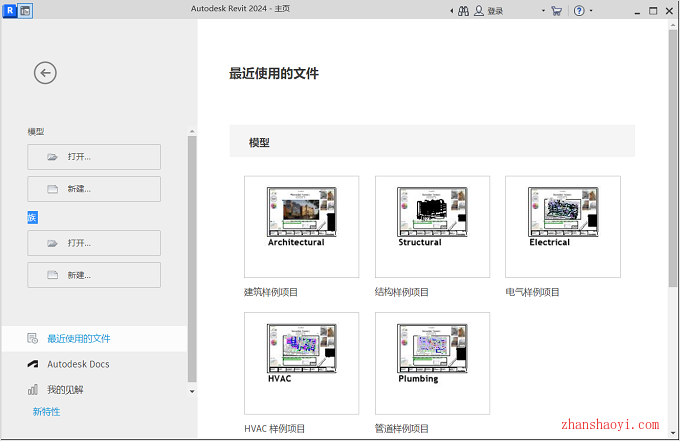Click the sidebar scrollbar up arrow
Image resolution: width=680 pixels, height=441 pixels.
click(192, 131)
